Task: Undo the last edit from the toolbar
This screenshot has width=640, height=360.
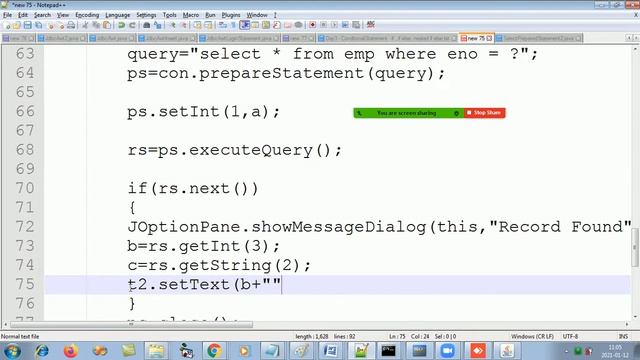Action: click(x=121, y=25)
